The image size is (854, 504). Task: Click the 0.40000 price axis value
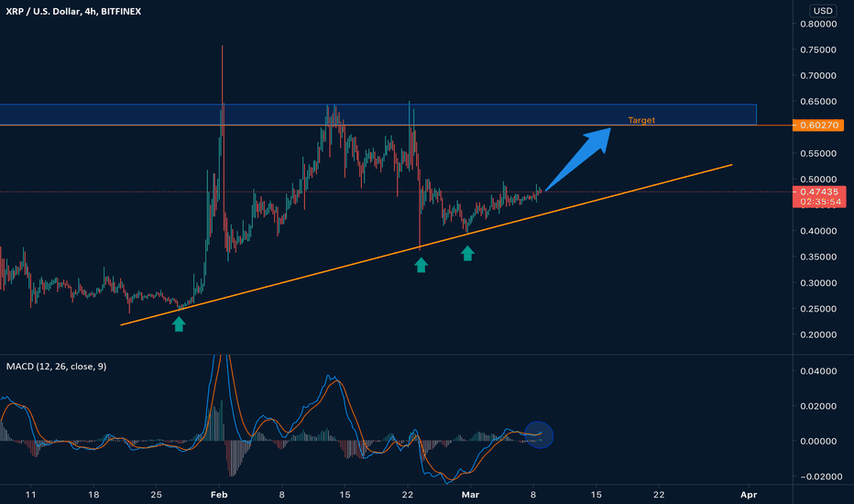pos(818,231)
